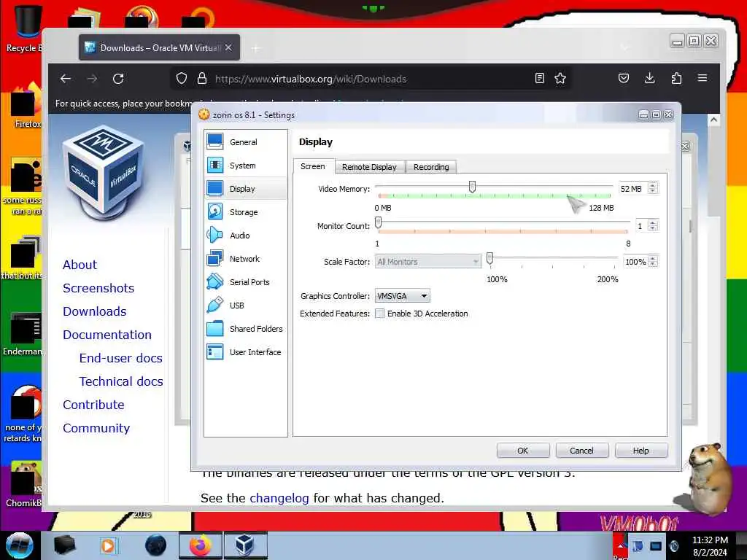Viewport: 747px width, 560px height.
Task: Open a new Firefox tab
Action: [256, 48]
